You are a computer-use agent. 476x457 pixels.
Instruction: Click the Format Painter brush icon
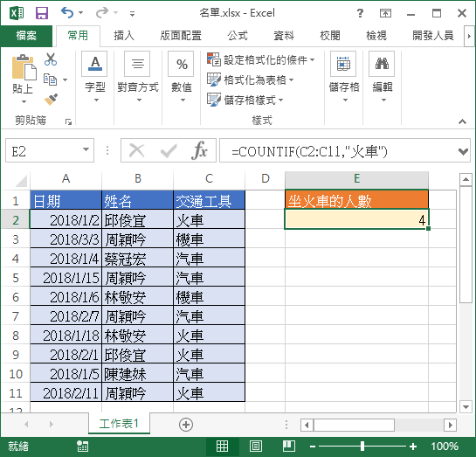[x=51, y=100]
